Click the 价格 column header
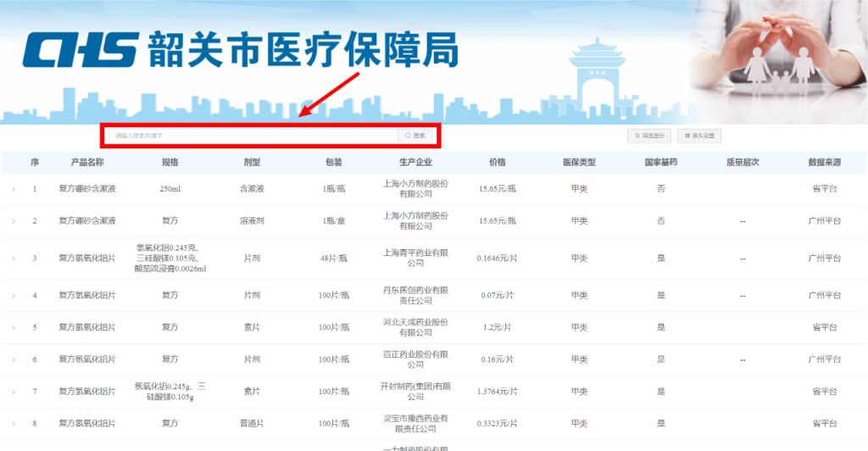Image resolution: width=868 pixels, height=451 pixels. [497, 162]
